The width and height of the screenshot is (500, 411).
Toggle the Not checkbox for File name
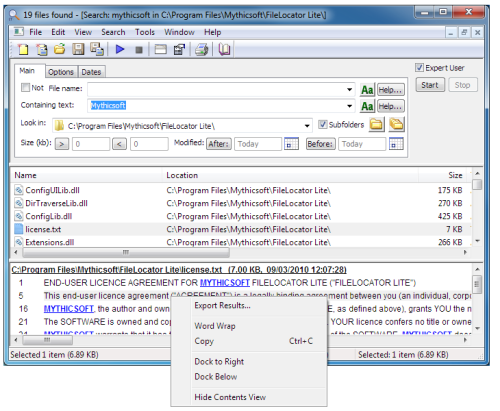click(25, 88)
